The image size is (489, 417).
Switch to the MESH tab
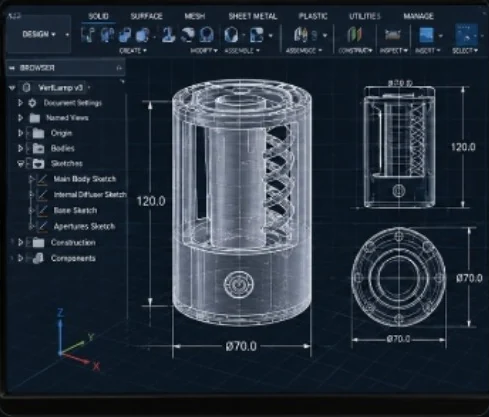click(195, 16)
